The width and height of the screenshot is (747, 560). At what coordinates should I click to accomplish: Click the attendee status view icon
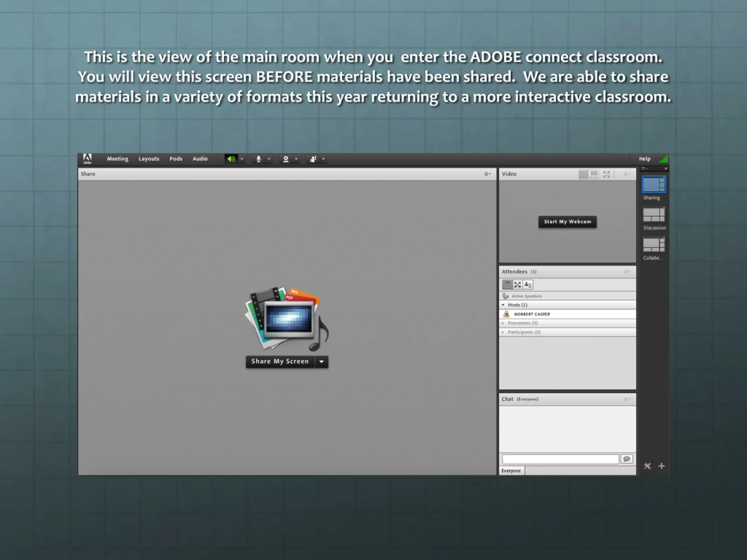528,285
